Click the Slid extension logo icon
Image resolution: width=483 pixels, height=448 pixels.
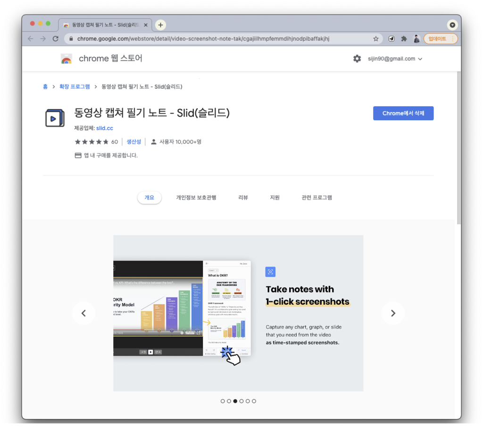[x=55, y=118]
